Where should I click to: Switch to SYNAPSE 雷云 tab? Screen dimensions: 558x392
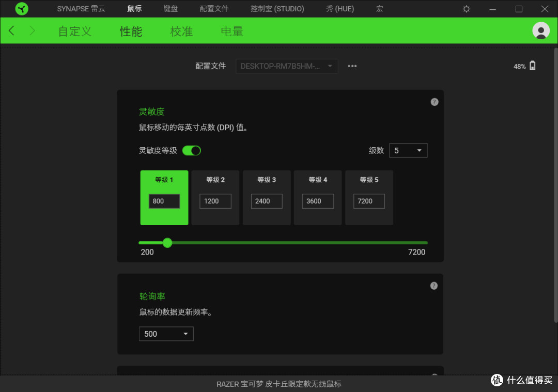click(81, 9)
